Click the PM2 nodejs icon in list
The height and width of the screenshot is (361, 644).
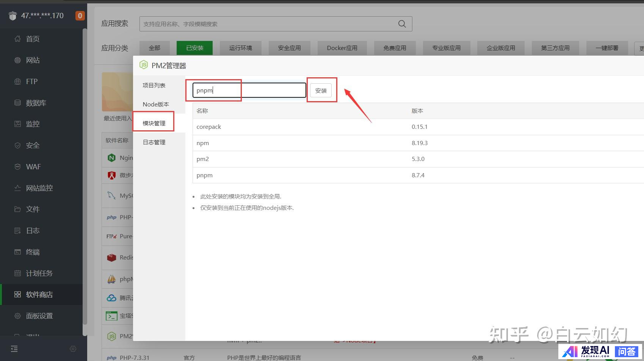click(x=111, y=336)
